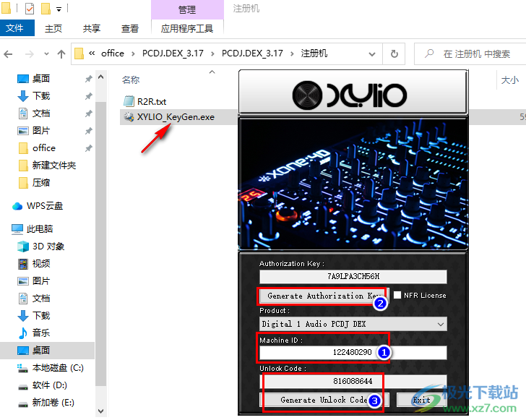Click 注册机 in the breadcrumb
This screenshot has width=526, height=420.
coord(314,53)
